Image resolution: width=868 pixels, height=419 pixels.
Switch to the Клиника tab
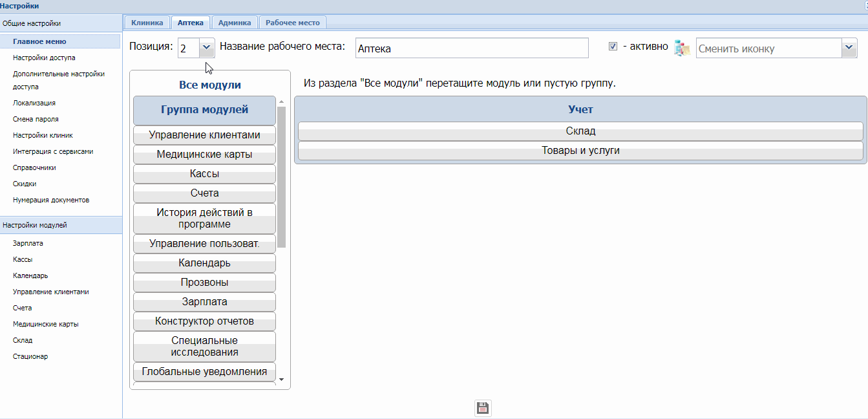coord(147,23)
